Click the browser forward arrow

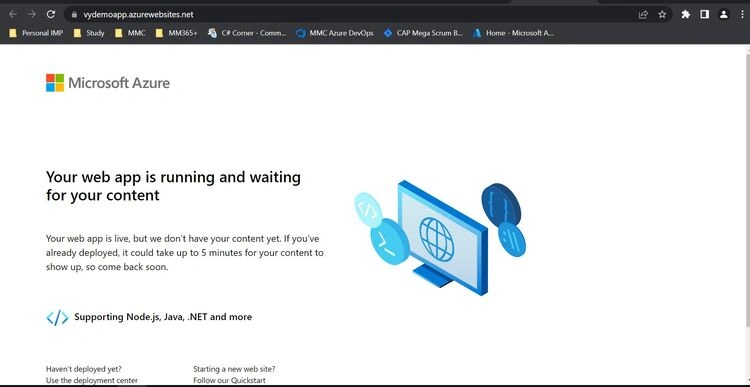[32, 14]
